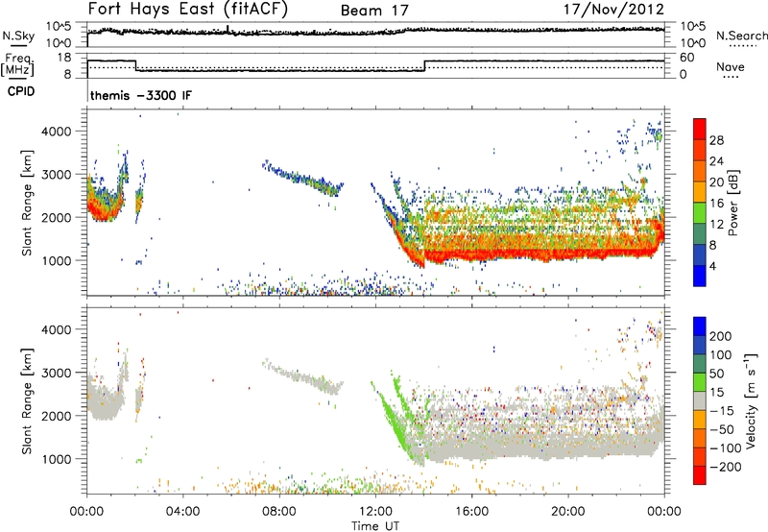Select the 'CPID' row label
The height and width of the screenshot is (532, 768).
point(21,91)
